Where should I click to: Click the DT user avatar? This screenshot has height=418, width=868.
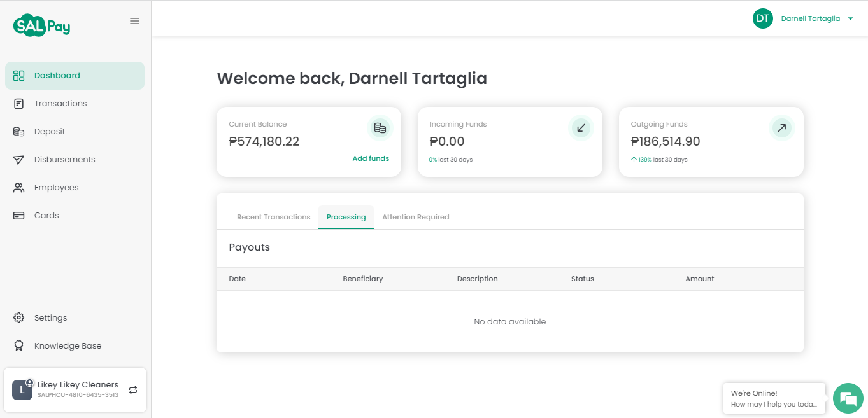click(763, 18)
